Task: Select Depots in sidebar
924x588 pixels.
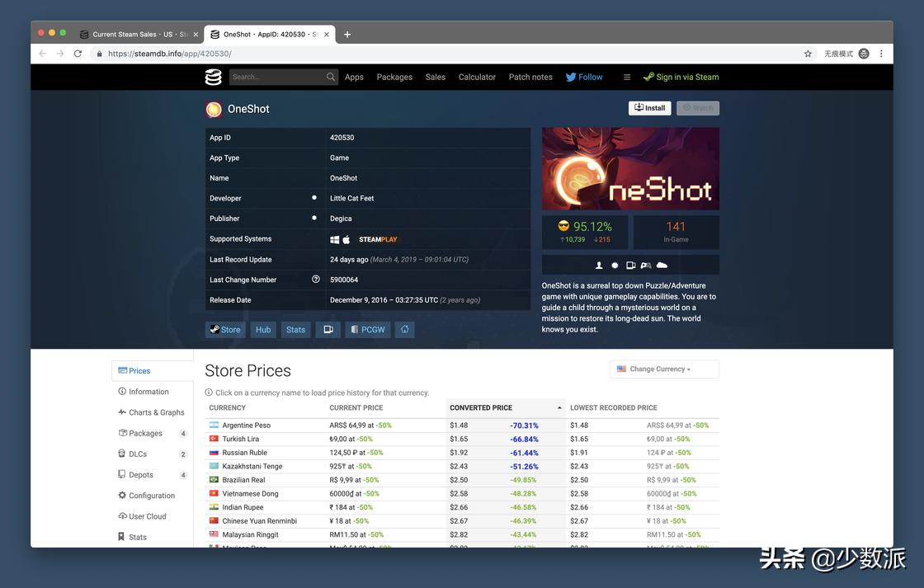Action: click(152, 475)
